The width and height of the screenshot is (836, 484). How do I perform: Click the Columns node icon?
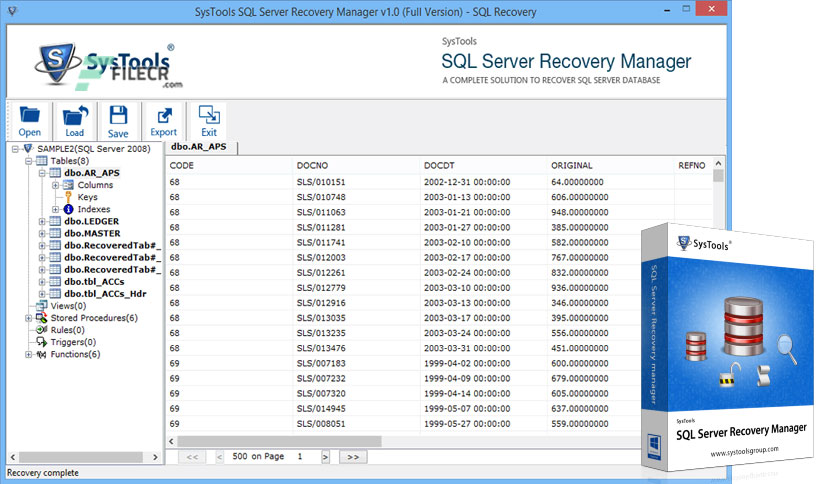point(68,185)
